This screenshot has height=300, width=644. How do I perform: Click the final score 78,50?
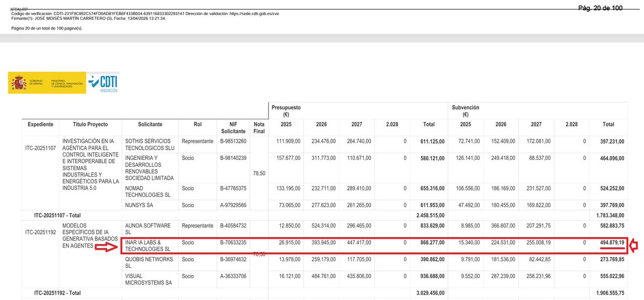[259, 173]
